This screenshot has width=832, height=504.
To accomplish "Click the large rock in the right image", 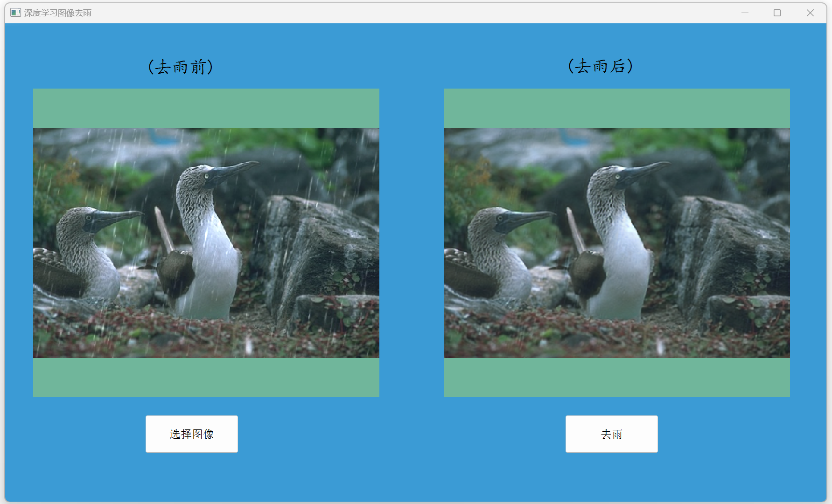I will click(x=728, y=252).
